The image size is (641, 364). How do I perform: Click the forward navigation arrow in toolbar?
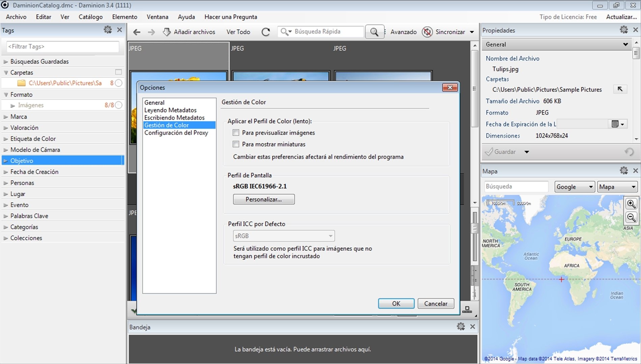(151, 32)
